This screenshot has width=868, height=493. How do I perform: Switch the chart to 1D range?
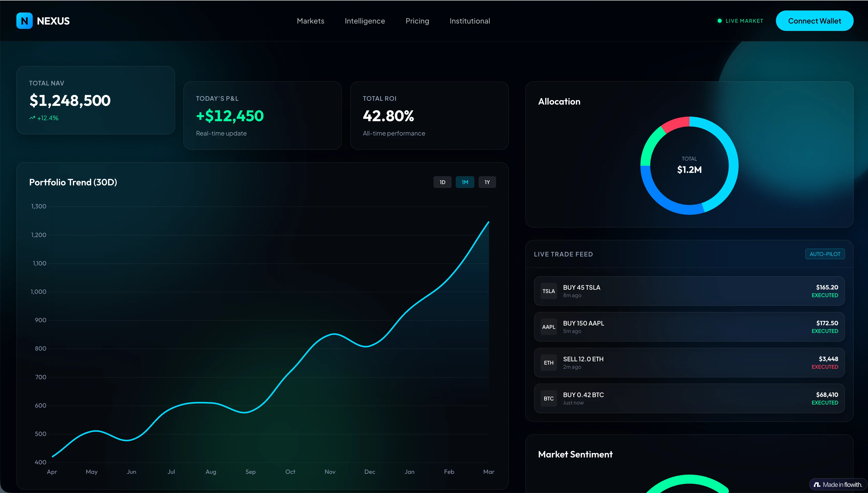442,182
